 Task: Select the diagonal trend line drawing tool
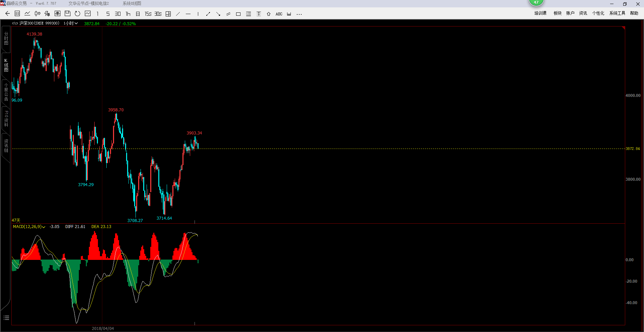point(178,14)
